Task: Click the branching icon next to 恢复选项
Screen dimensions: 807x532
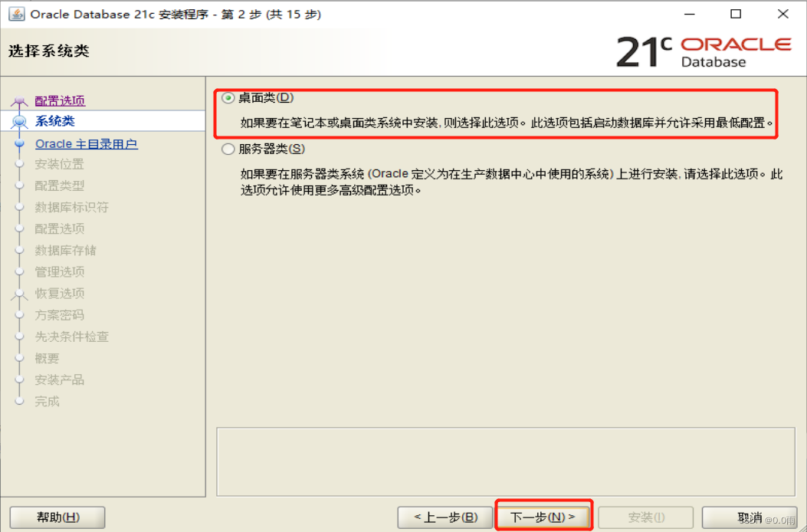Action: (20, 293)
